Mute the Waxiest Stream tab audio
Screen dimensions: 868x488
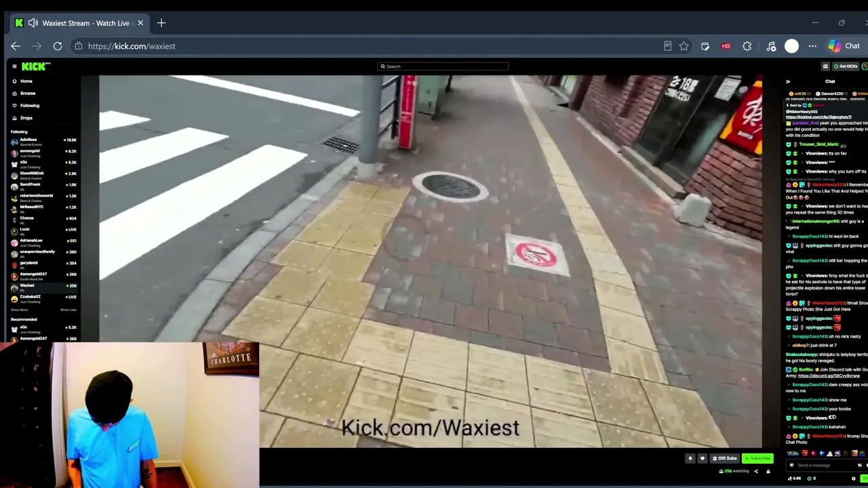click(33, 23)
